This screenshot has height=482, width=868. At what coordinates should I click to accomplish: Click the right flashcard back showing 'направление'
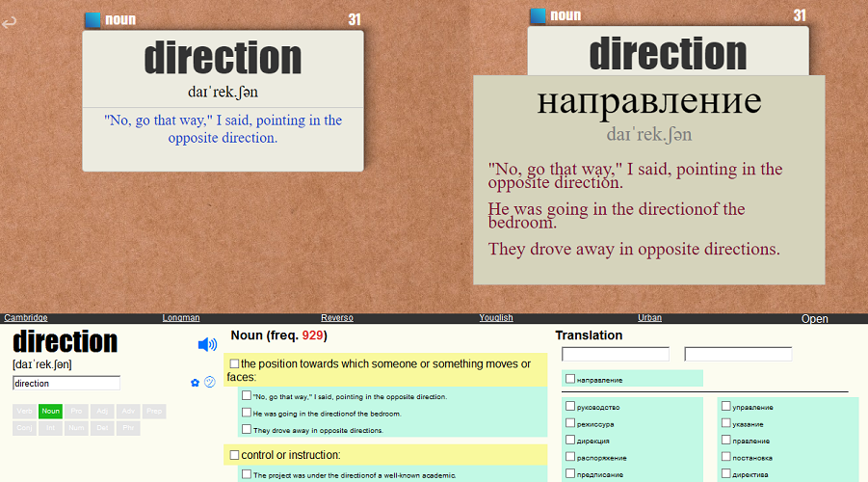click(648, 180)
